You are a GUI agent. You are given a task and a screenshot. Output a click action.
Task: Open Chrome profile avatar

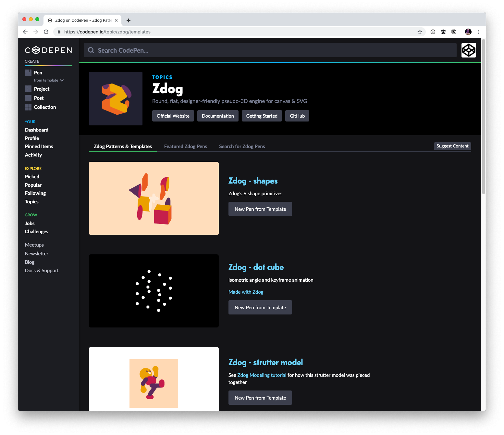[468, 32]
